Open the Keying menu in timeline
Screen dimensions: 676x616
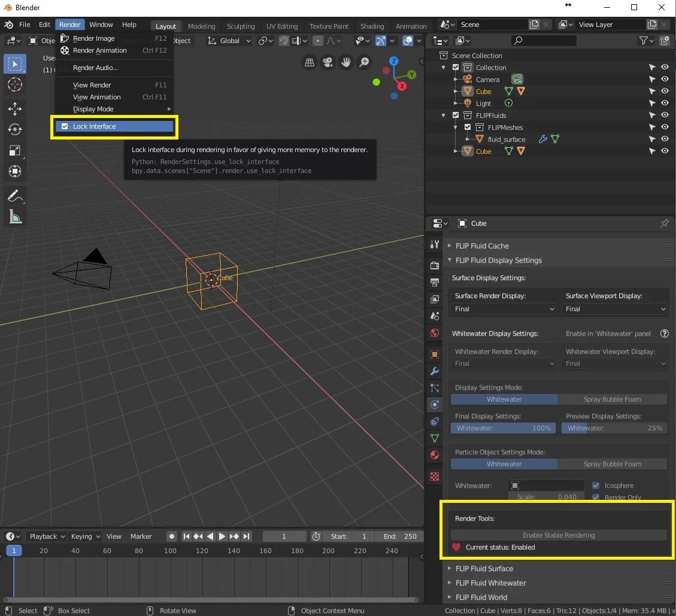click(x=86, y=536)
